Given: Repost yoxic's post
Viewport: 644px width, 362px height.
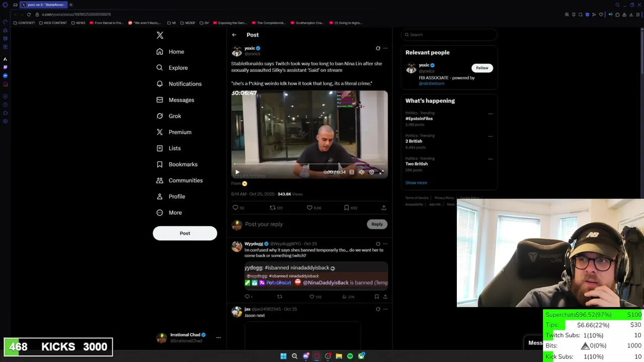Looking at the screenshot, I should (x=272, y=208).
